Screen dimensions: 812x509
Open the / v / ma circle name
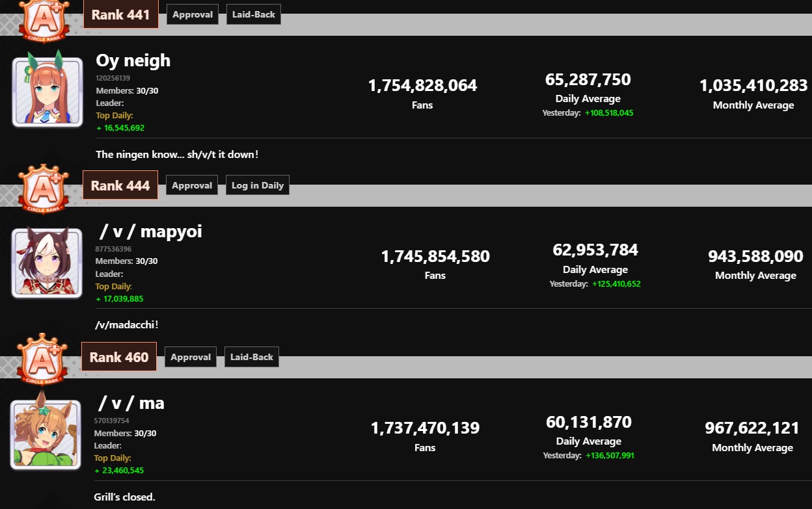[x=131, y=403]
